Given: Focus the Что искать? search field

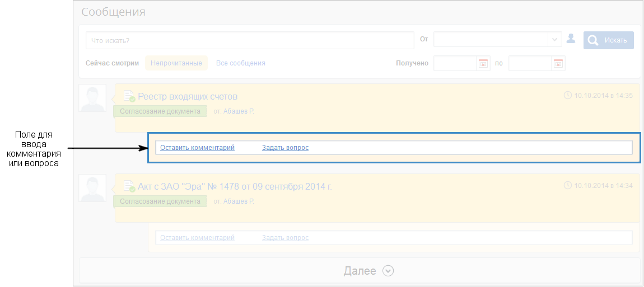Looking at the screenshot, I should [x=249, y=40].
